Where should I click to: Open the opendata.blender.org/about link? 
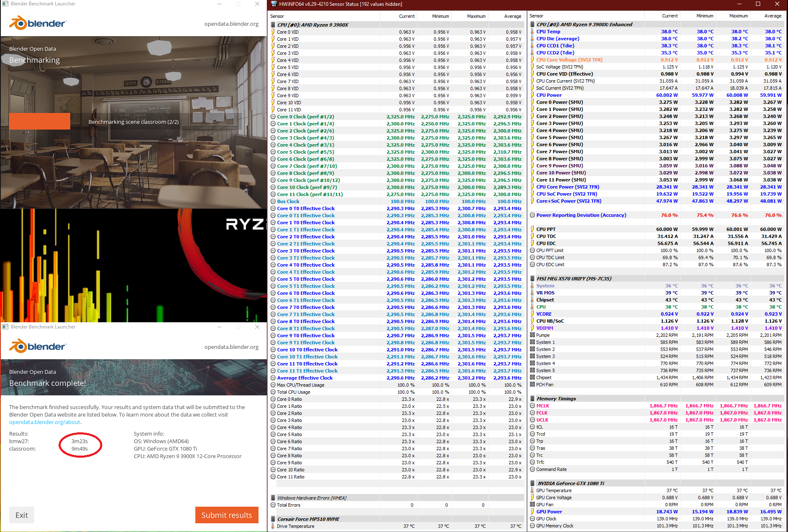pos(45,422)
